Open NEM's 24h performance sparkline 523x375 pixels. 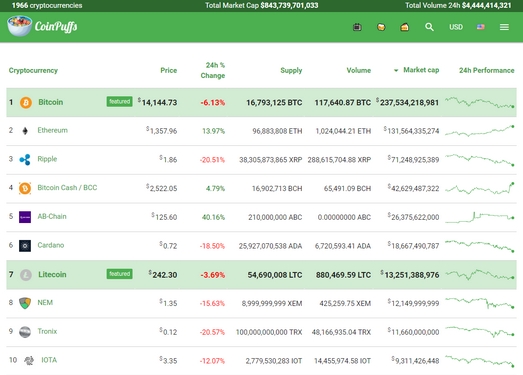480,303
